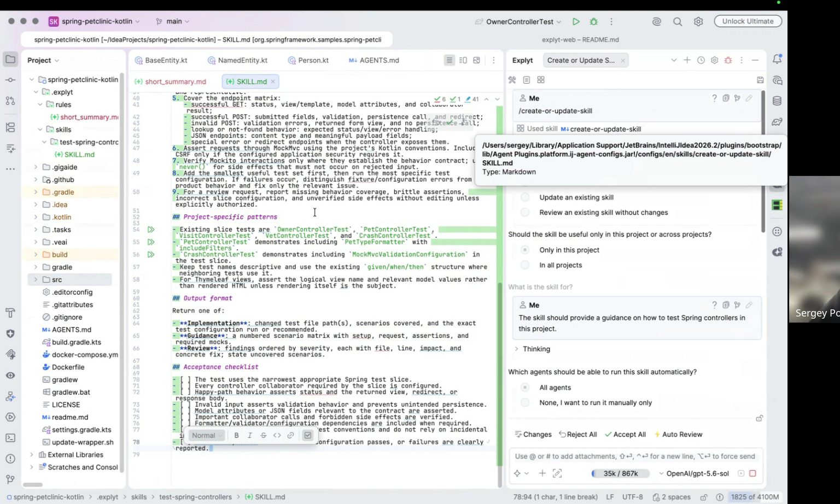Open the Notifications bell icon
Screen dimensions: 840x504
pyautogui.click(x=777, y=59)
